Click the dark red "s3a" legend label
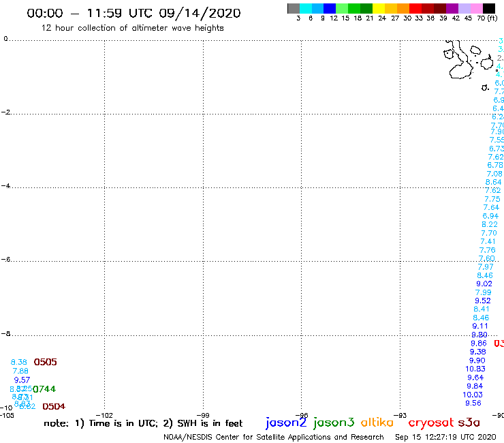 (x=469, y=423)
